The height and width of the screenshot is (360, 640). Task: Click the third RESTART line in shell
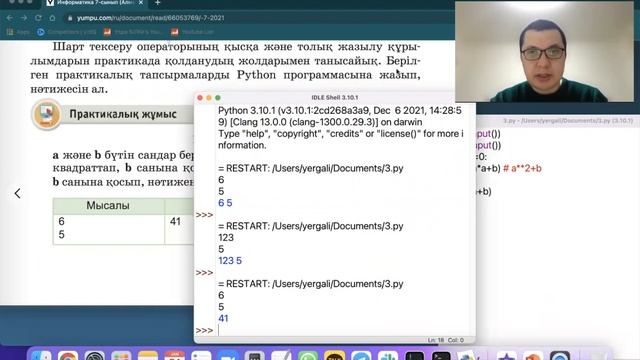(311, 284)
